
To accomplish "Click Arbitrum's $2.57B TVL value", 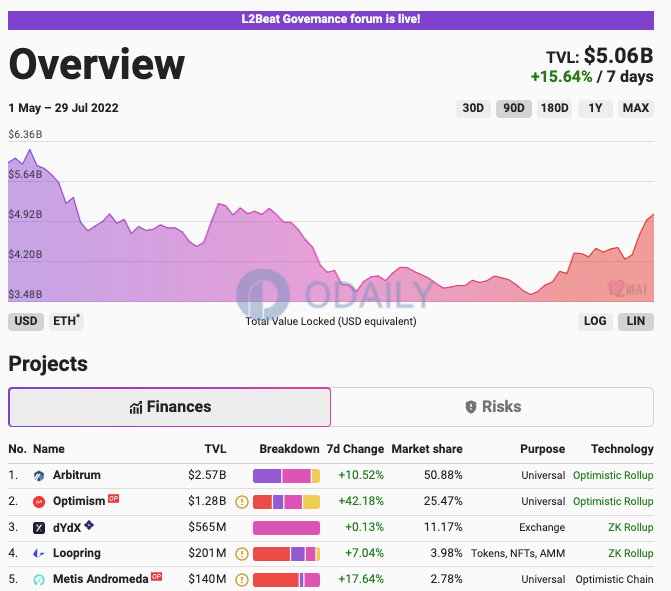I will point(207,475).
